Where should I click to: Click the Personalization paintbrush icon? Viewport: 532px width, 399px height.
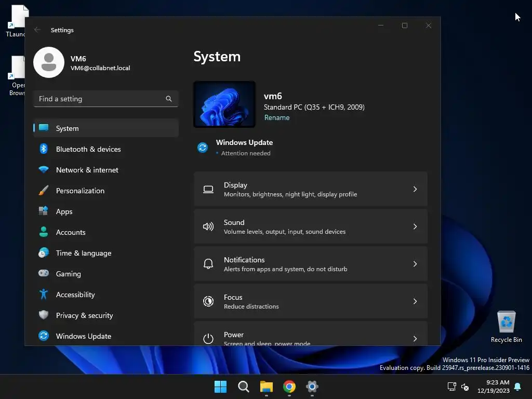tap(44, 190)
